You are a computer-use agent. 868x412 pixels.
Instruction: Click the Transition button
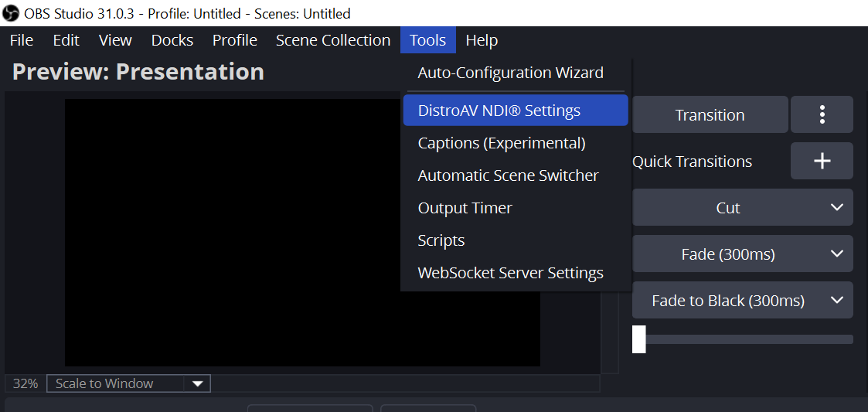pyautogui.click(x=710, y=114)
